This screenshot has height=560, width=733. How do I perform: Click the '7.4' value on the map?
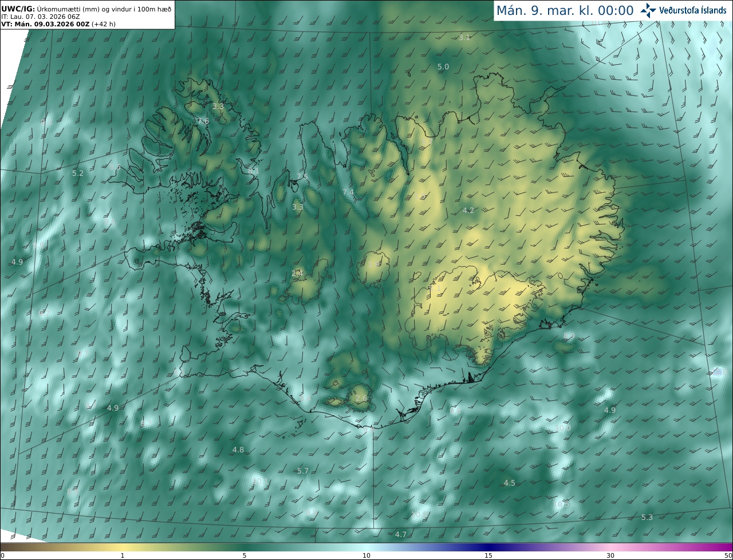(348, 192)
